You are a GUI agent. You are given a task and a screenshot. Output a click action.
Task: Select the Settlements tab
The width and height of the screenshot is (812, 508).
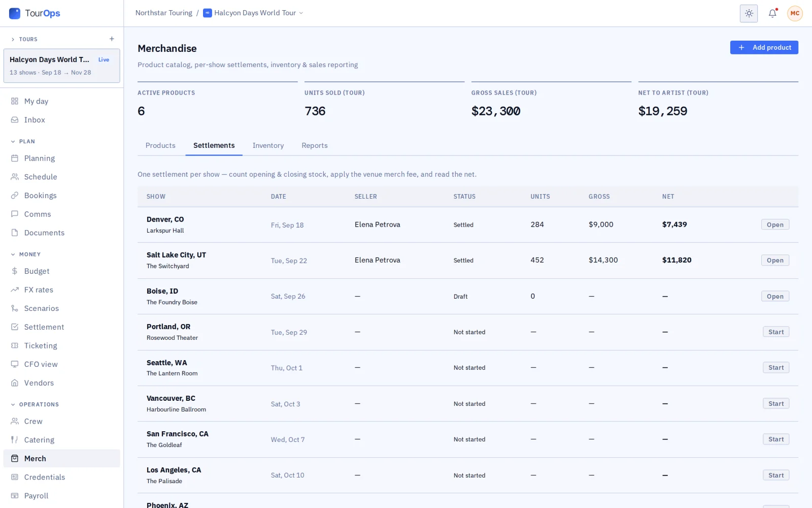tap(214, 146)
